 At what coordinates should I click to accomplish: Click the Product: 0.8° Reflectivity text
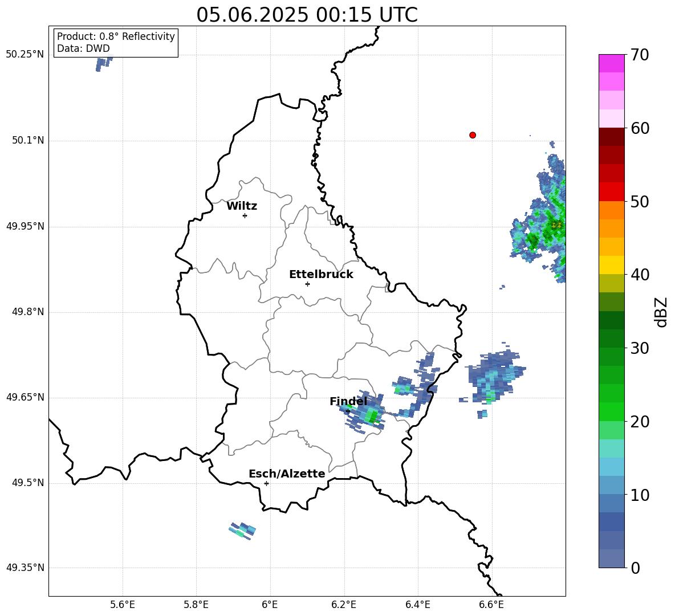(x=116, y=36)
